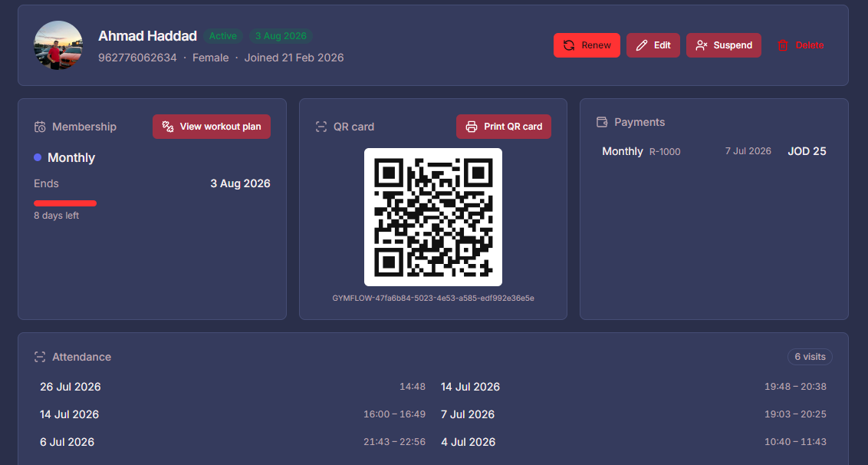This screenshot has width=868, height=465.
Task: Click the Female gender text
Action: click(x=210, y=58)
